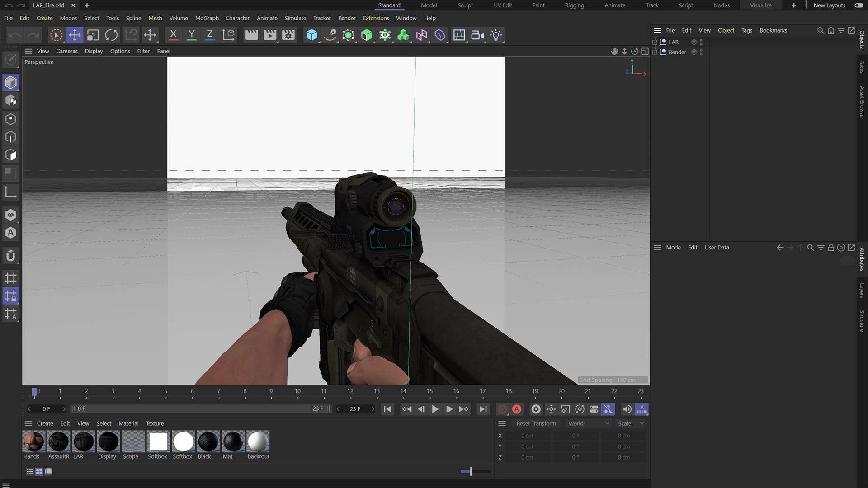The width and height of the screenshot is (868, 488).
Task: Open the Tags menu in Object Manager
Action: (x=747, y=30)
